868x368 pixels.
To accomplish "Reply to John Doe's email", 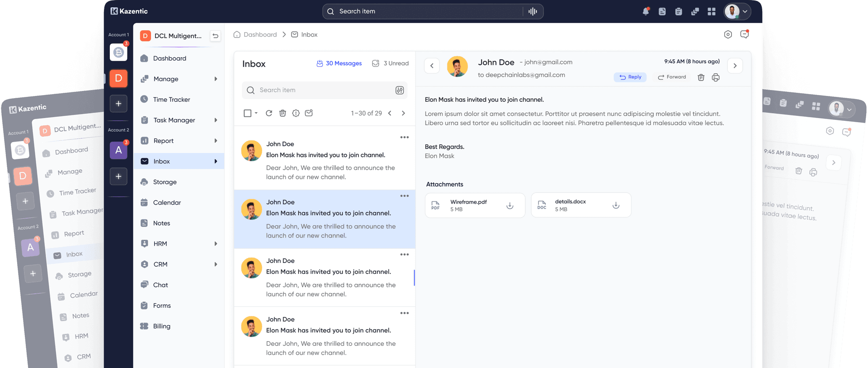I will (x=630, y=77).
